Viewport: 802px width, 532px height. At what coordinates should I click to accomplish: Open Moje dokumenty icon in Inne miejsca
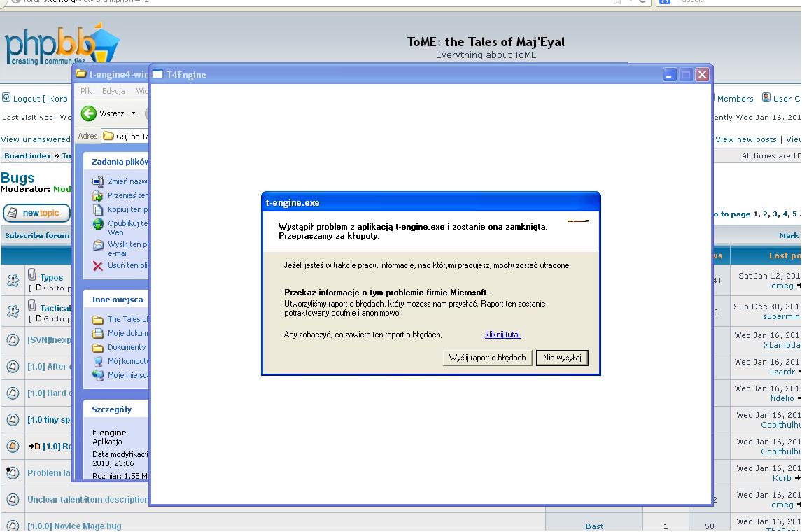pos(98,333)
